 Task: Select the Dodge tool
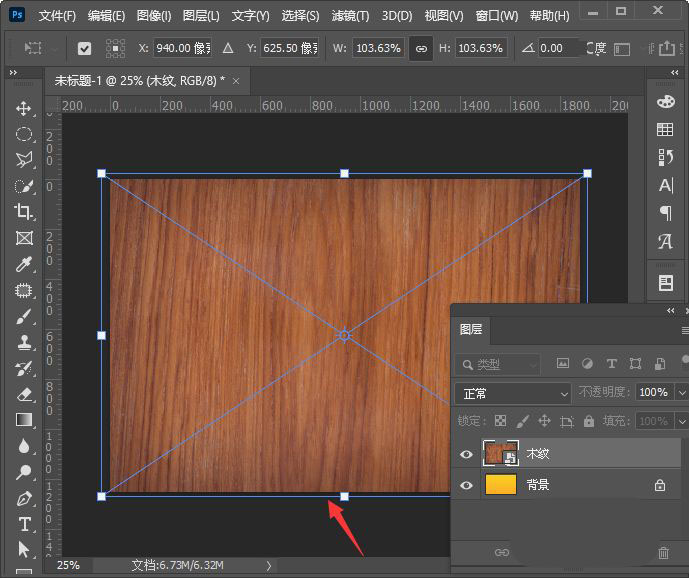pos(24,472)
